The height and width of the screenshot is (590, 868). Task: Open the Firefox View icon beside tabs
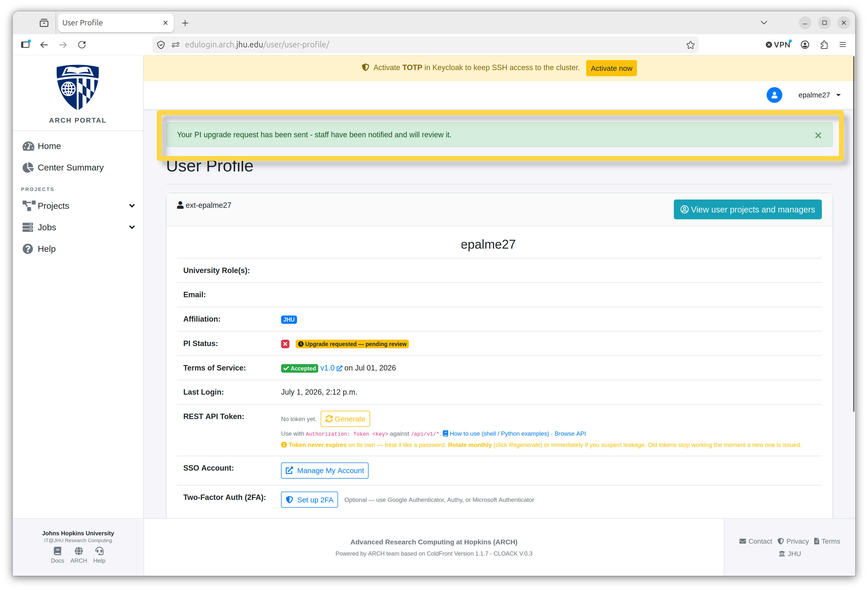point(44,23)
